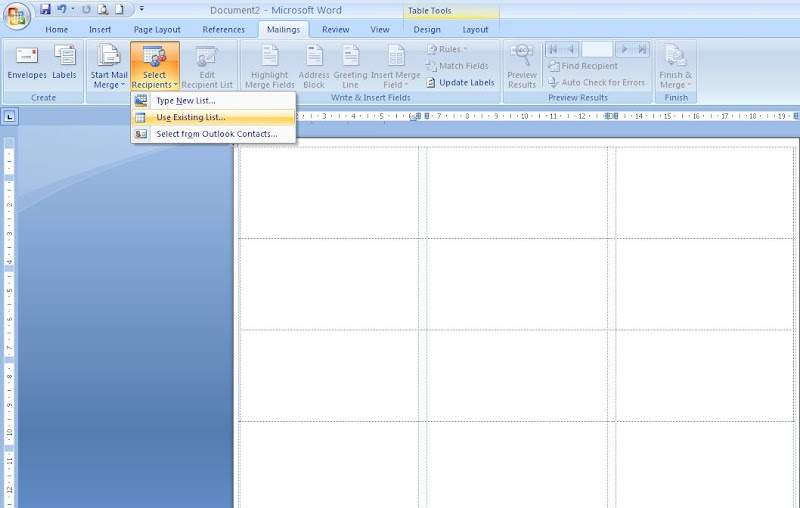The width and height of the screenshot is (800, 508).
Task: Click Edit Recipient List button
Action: click(207, 66)
